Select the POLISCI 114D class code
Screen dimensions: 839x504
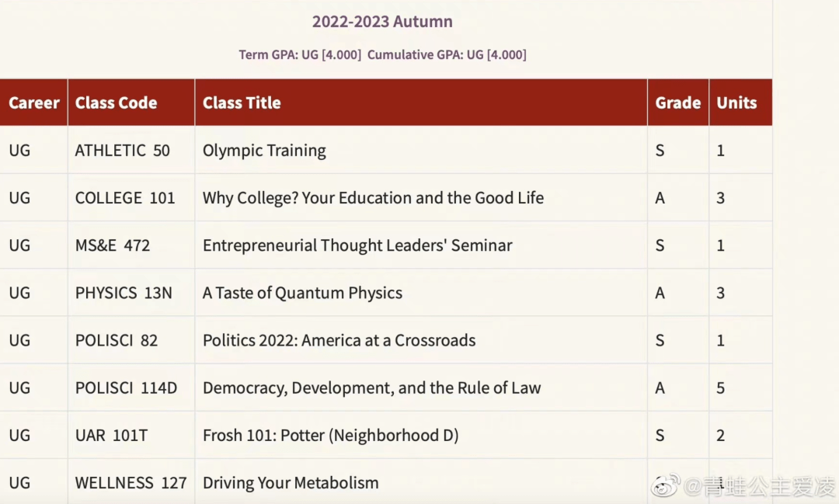coord(126,388)
